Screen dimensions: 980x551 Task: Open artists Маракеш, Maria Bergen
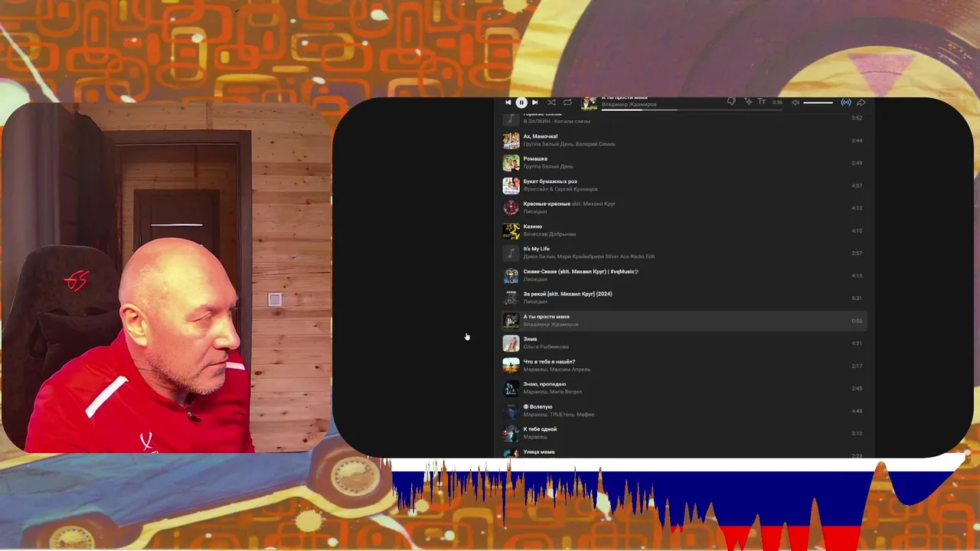554,392
